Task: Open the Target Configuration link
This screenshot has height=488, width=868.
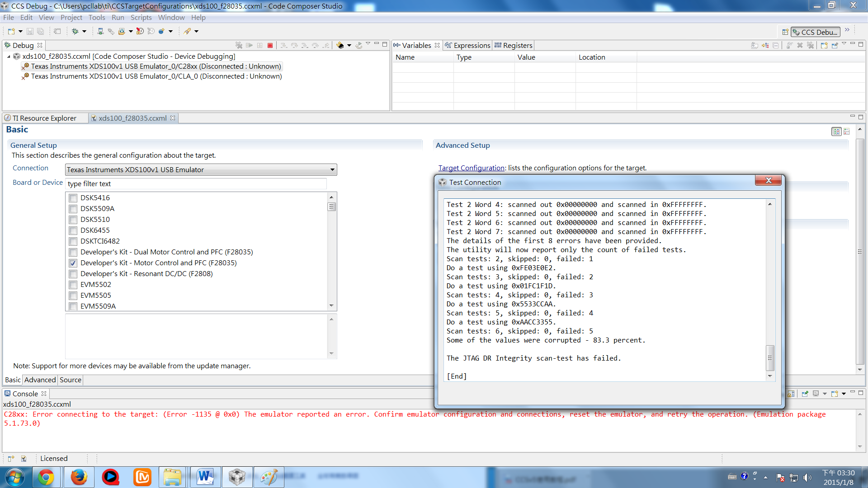Action: (x=472, y=168)
